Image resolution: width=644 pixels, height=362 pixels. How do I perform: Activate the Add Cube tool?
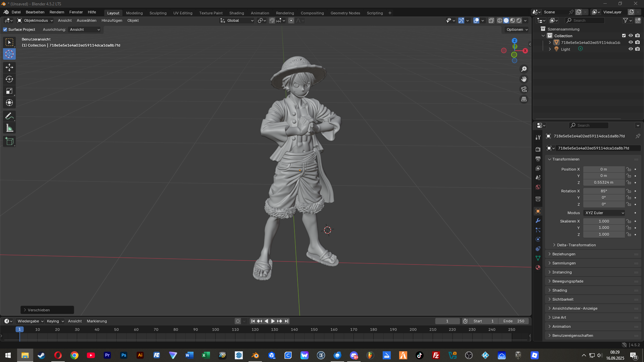click(9, 141)
